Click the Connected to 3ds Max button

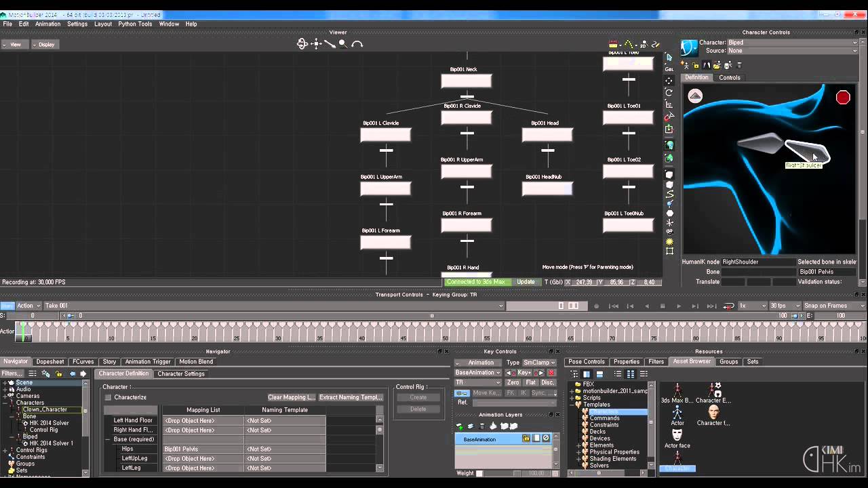[x=479, y=282]
